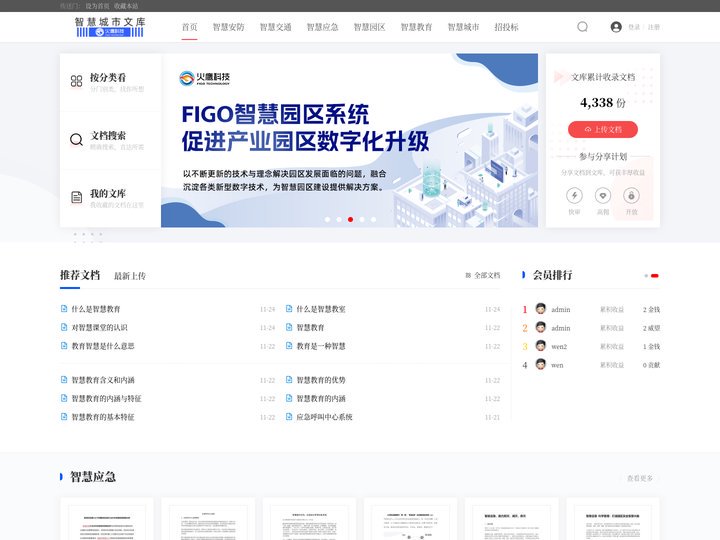Open the 智慧教育 navigation item
The image size is (720, 540).
[416, 27]
